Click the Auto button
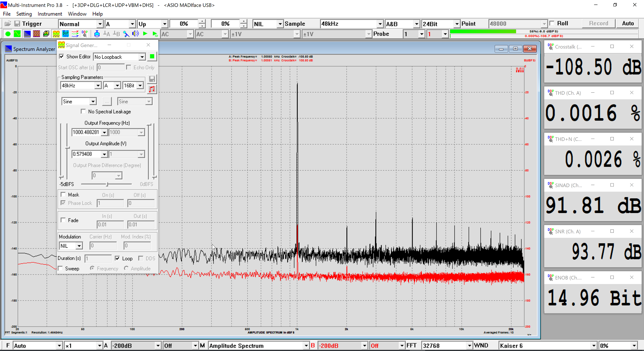Image resolution: width=644 pixels, height=351 pixels. (628, 24)
